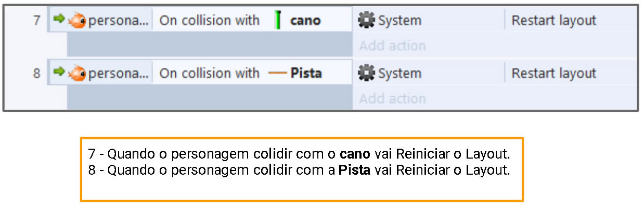Click the green cano pipe icon
The height and width of the screenshot is (209, 644).
278,21
